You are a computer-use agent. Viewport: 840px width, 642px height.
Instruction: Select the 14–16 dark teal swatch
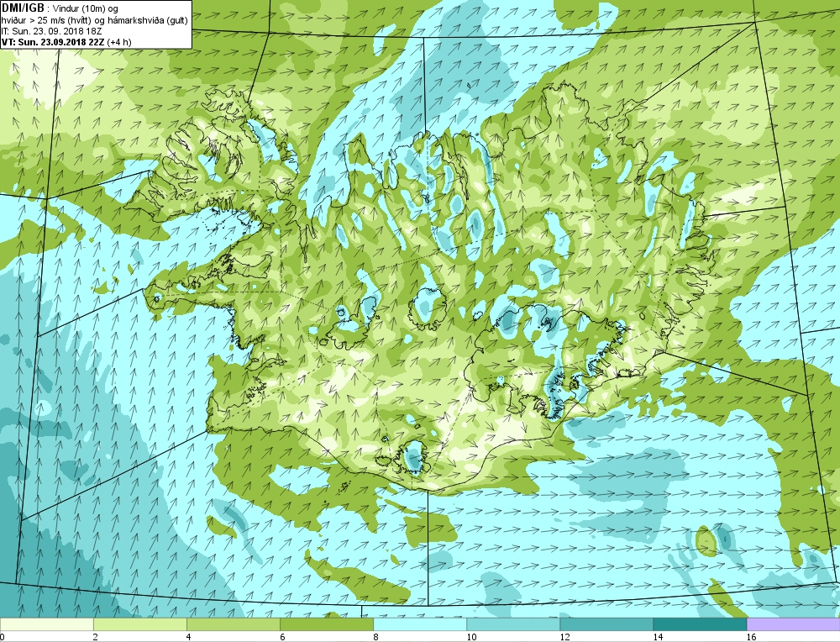[699, 624]
